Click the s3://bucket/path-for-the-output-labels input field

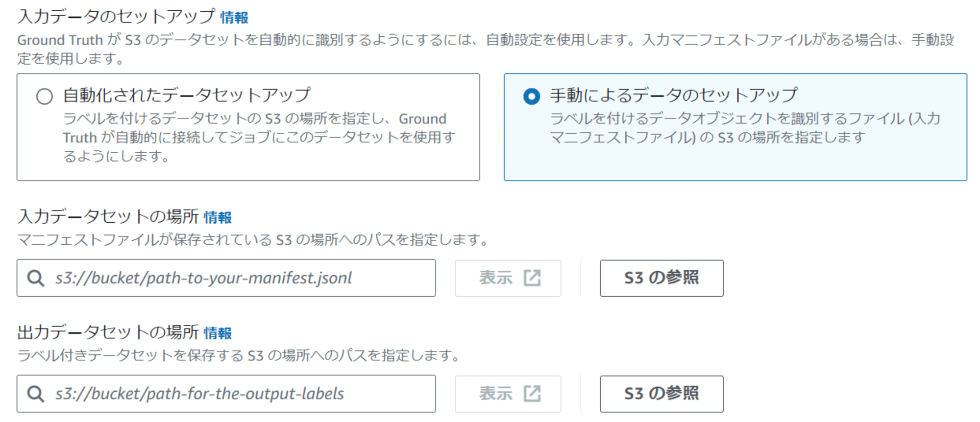[x=226, y=394]
